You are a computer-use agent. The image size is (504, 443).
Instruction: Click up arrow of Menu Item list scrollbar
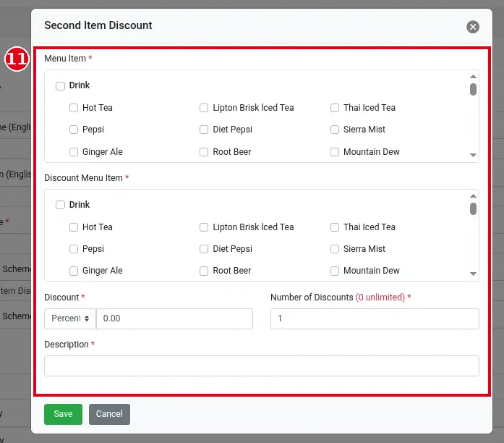point(473,77)
